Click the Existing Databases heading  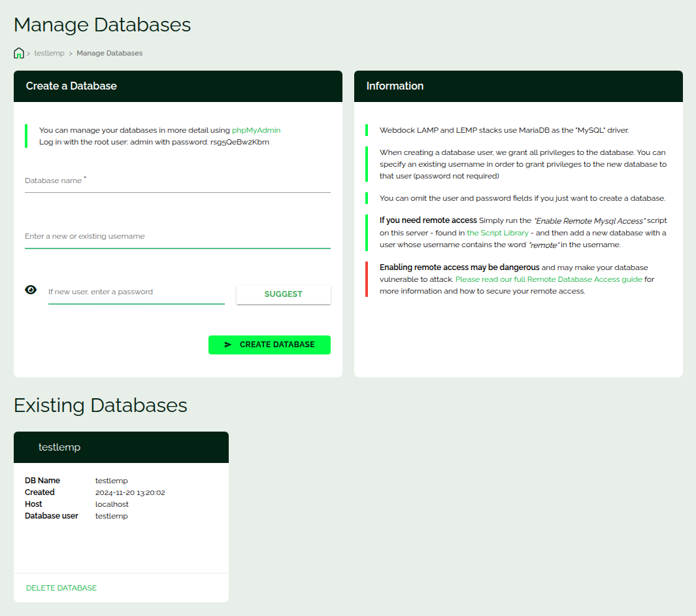coord(101,405)
